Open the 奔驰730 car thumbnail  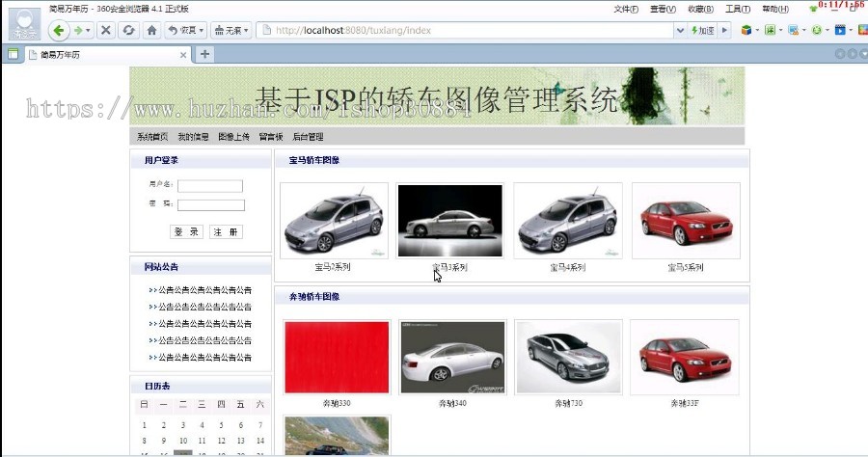tap(568, 358)
